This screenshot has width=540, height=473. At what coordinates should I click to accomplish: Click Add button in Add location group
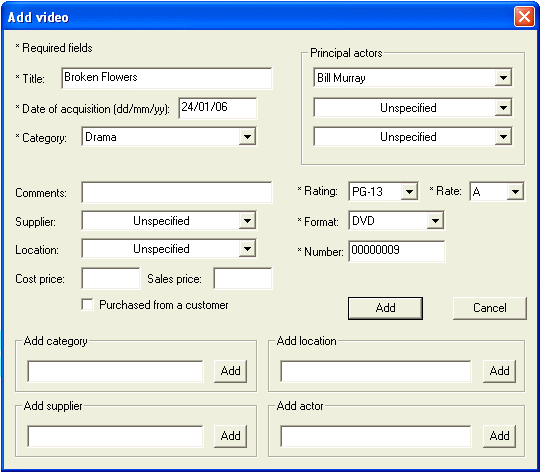point(499,371)
